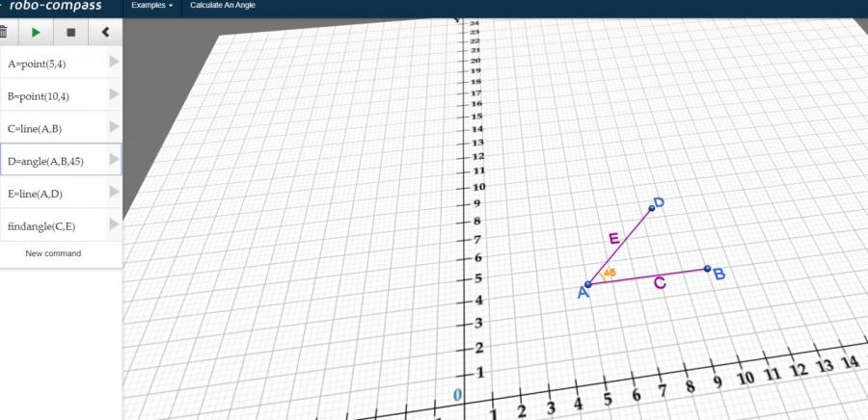This screenshot has height=420, width=868.
Task: Open the Examples dropdown menu
Action: [152, 6]
